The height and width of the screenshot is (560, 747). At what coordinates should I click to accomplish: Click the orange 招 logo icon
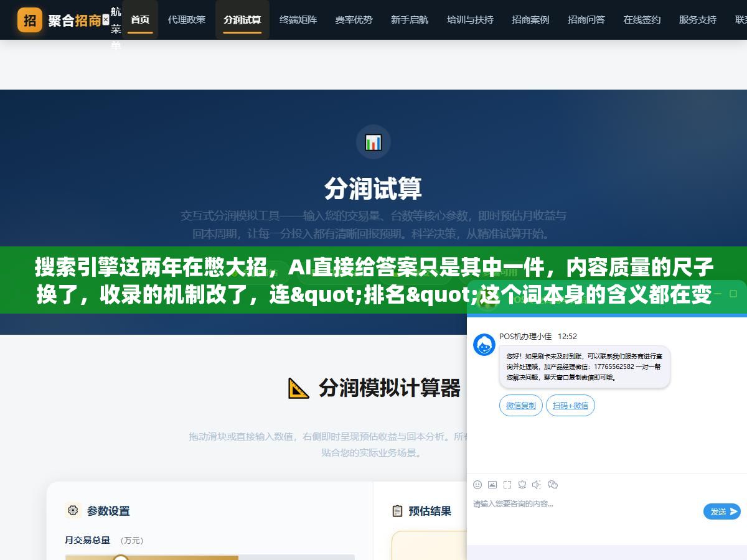[x=30, y=20]
